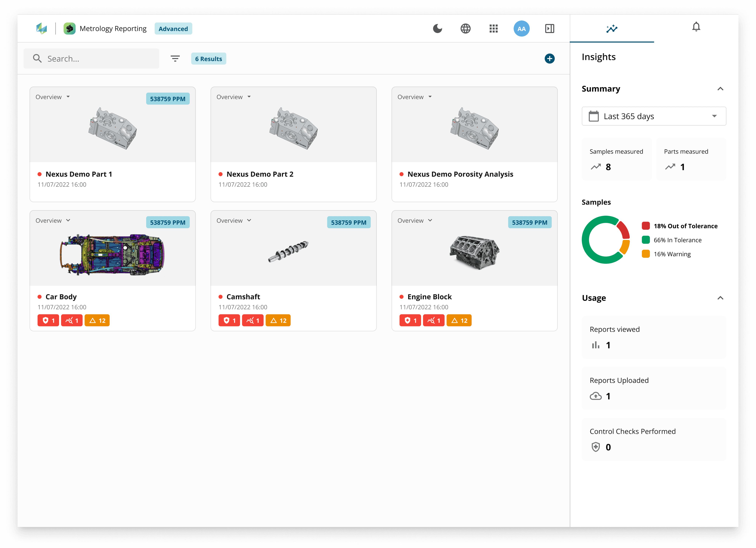Open the Nexus Demo Porosity Analysis title
The image size is (756, 548).
click(x=460, y=174)
